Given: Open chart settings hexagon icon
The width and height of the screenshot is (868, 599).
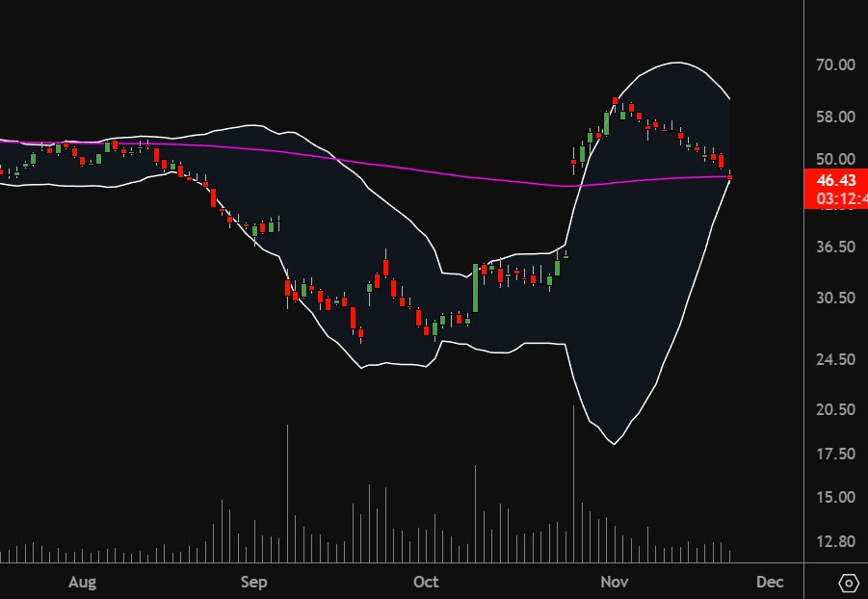Looking at the screenshot, I should point(849,584).
